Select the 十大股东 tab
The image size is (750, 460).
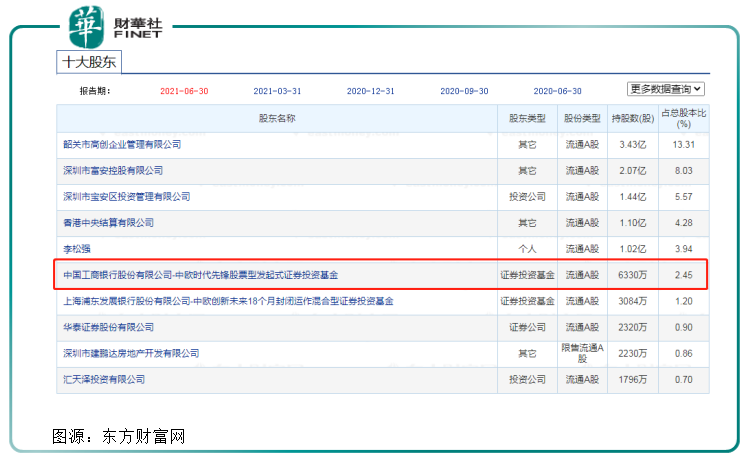(x=89, y=62)
